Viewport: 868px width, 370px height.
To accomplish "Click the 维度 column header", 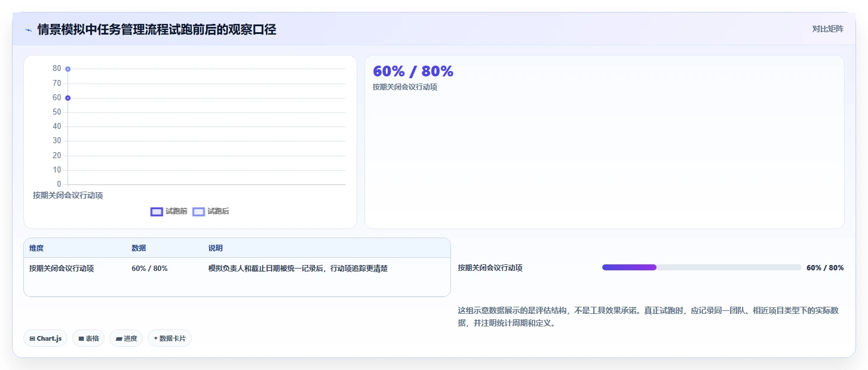I will [x=36, y=248].
